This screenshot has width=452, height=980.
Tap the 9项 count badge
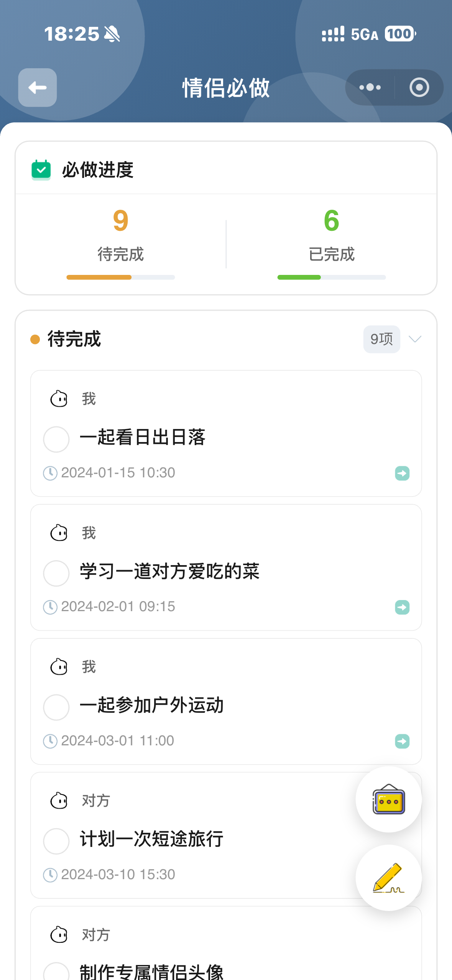[x=381, y=339]
